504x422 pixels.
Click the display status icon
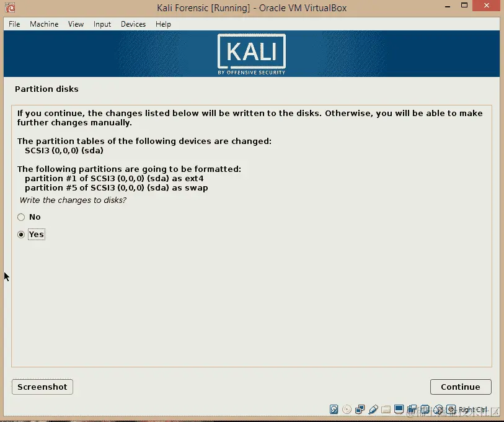coord(399,410)
